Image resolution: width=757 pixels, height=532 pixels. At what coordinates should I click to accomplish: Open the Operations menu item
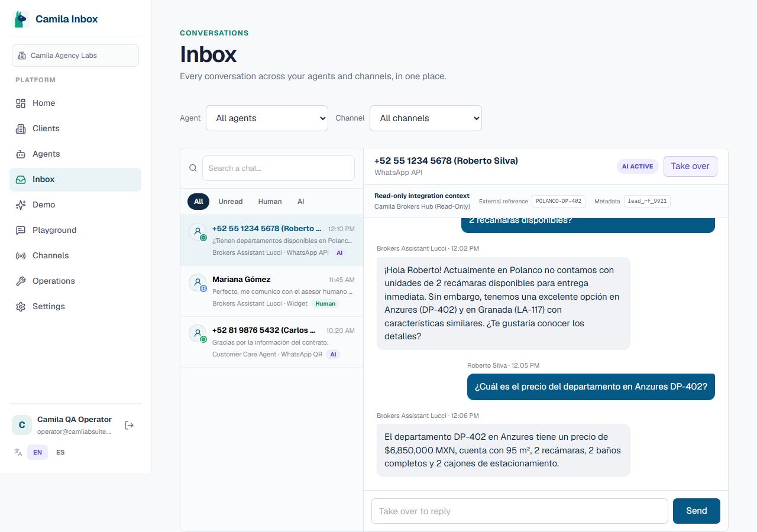coord(75,281)
